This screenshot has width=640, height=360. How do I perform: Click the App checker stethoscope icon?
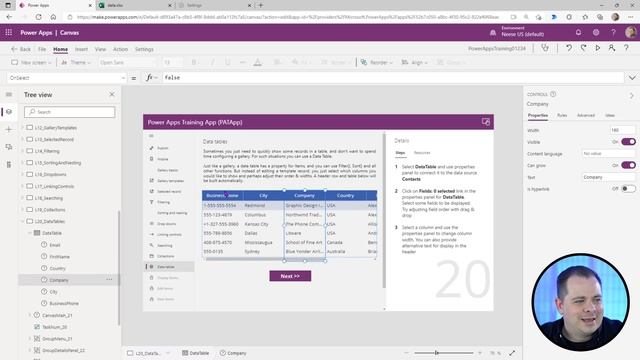545,48
